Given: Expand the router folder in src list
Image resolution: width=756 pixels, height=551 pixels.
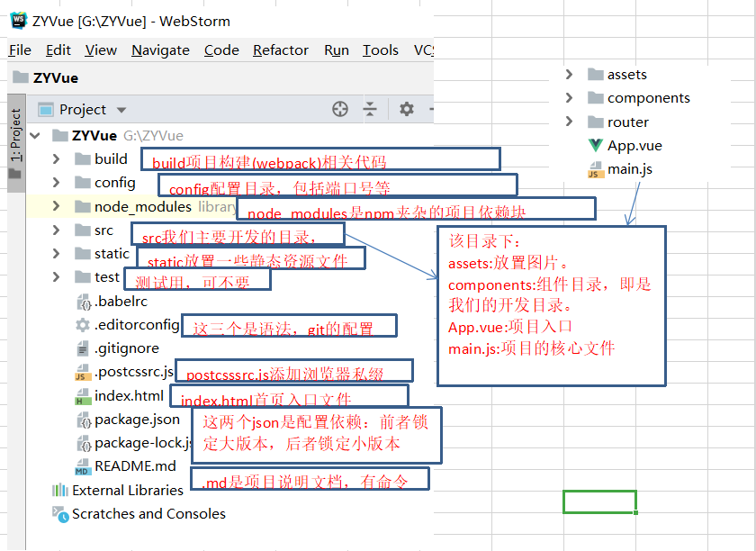Looking at the screenshot, I should [x=570, y=122].
